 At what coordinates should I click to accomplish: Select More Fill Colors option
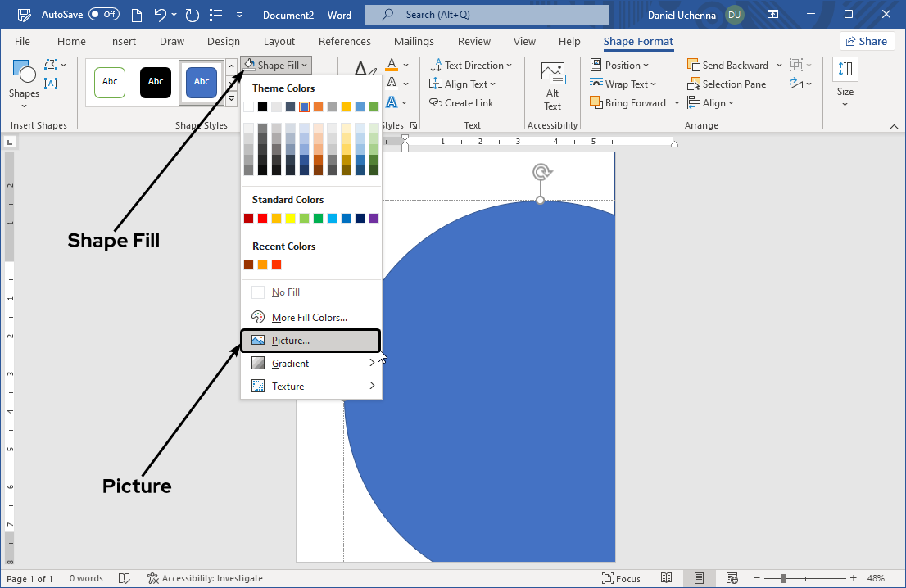click(x=309, y=318)
